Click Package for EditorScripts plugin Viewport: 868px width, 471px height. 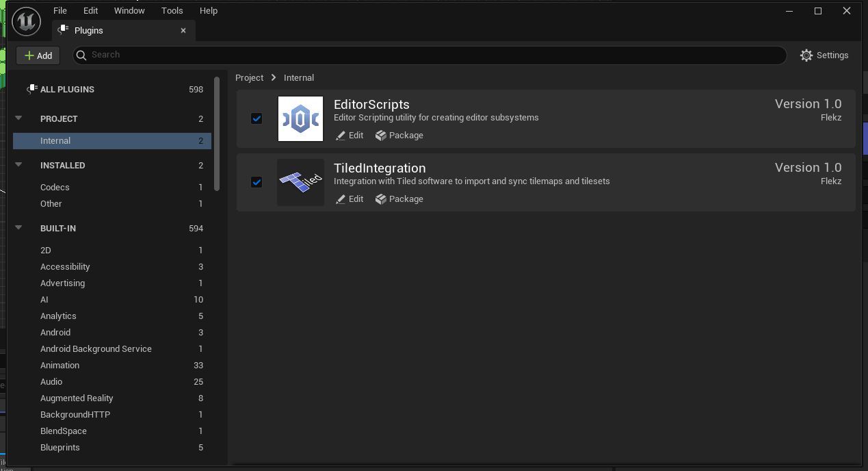[399, 136]
